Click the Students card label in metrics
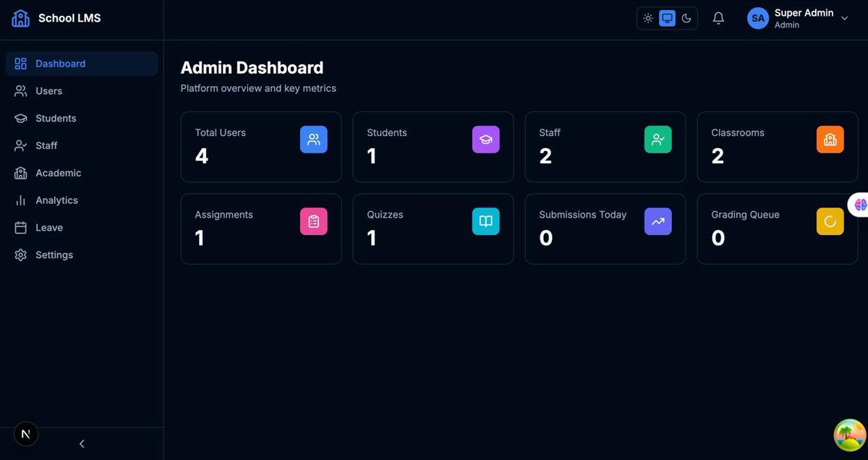The height and width of the screenshot is (460, 868). [x=387, y=132]
